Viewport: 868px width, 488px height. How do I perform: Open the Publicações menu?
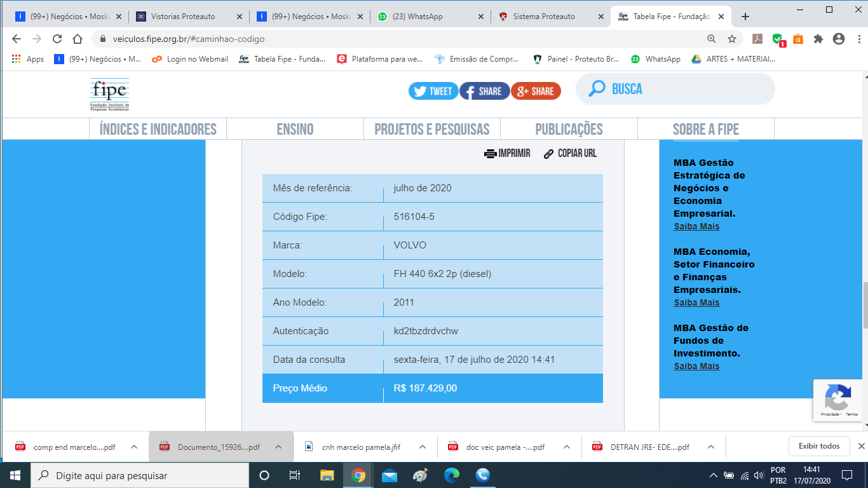pyautogui.click(x=569, y=129)
